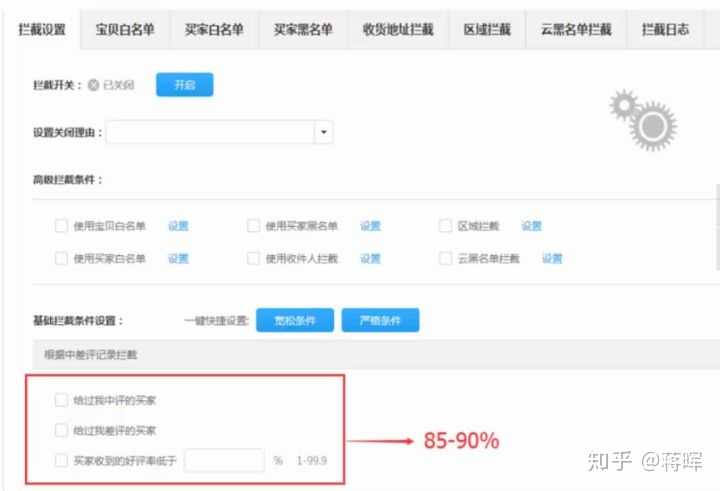Check 给过我差评的买家 checkbox
Screen dimensions: 720x491
pos(61,430)
